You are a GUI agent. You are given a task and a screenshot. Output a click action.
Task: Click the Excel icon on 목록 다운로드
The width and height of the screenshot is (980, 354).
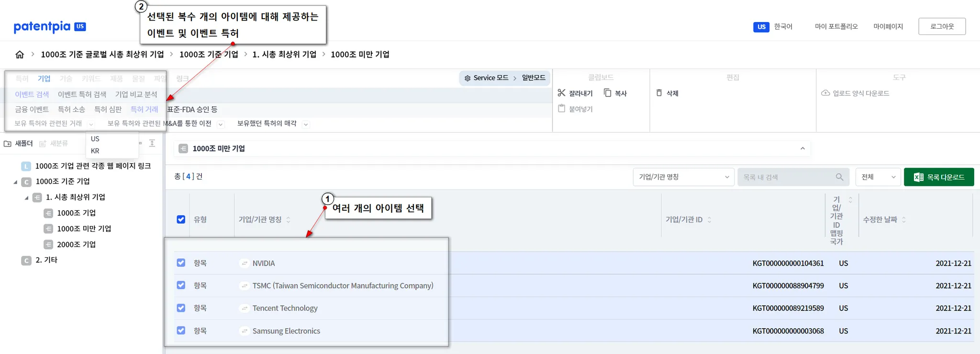click(x=918, y=177)
